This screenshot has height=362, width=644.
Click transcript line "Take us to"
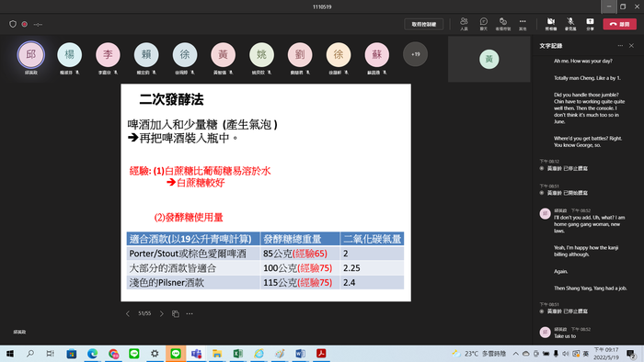(x=565, y=336)
